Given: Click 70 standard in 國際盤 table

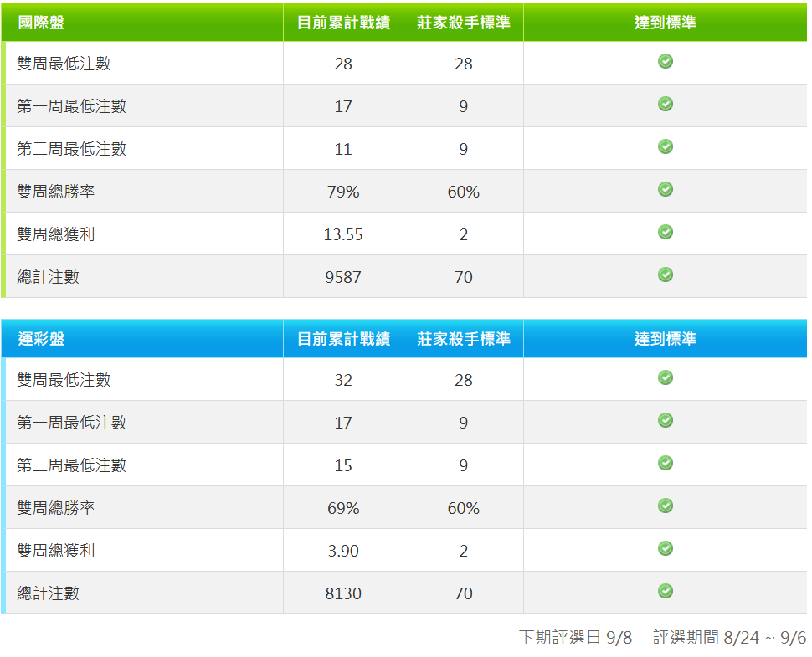Looking at the screenshot, I should click(464, 278).
